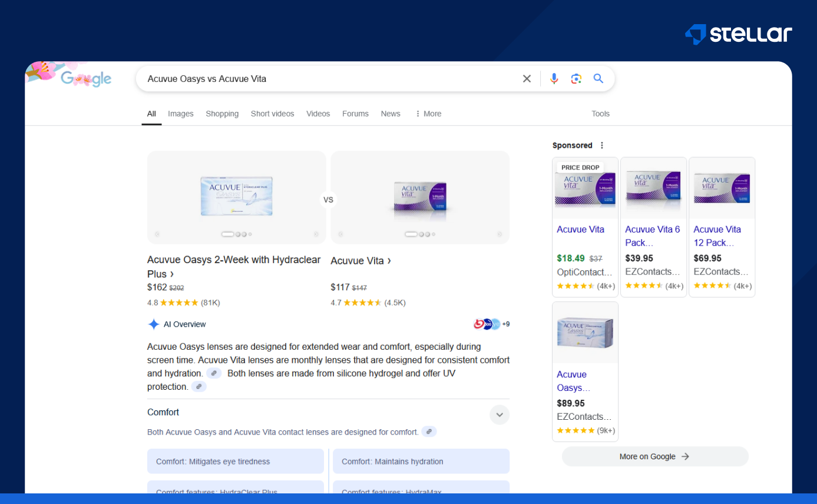Open the Acuvue Vita 12 Pack sponsored link
Viewport: 817px width, 504px height.
point(717,236)
